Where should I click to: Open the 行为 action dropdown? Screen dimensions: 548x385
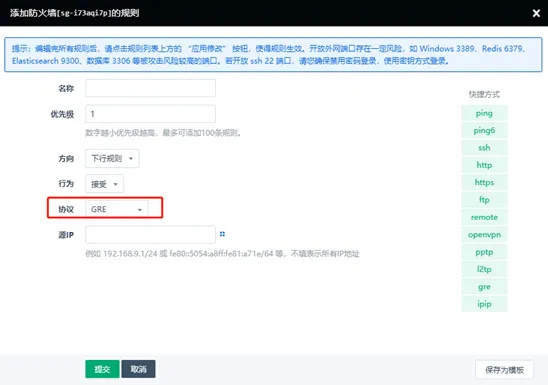[104, 184]
